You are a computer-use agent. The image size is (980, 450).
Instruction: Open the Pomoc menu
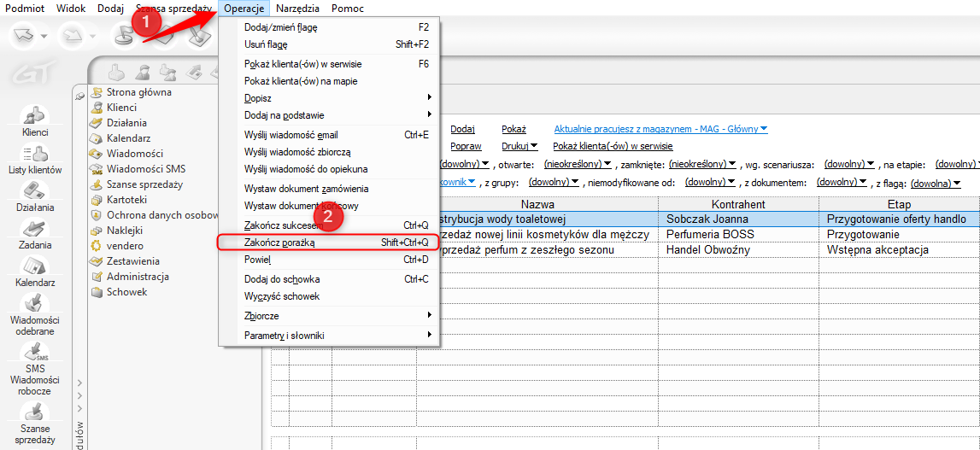[348, 9]
